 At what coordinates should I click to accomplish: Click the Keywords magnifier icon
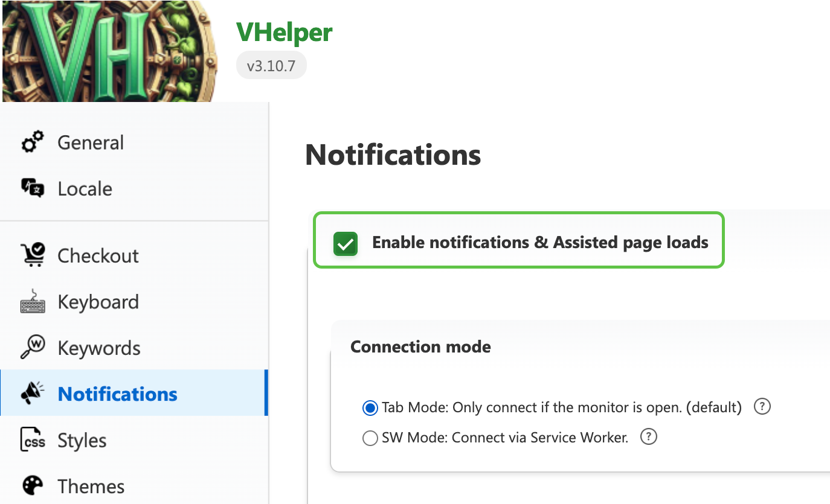point(33,348)
